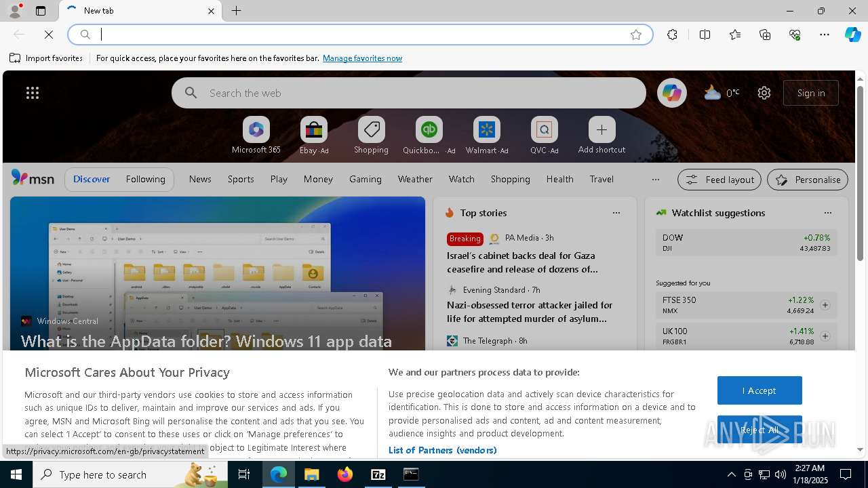868x488 pixels.
Task: Click the Search the web box
Action: 409,93
